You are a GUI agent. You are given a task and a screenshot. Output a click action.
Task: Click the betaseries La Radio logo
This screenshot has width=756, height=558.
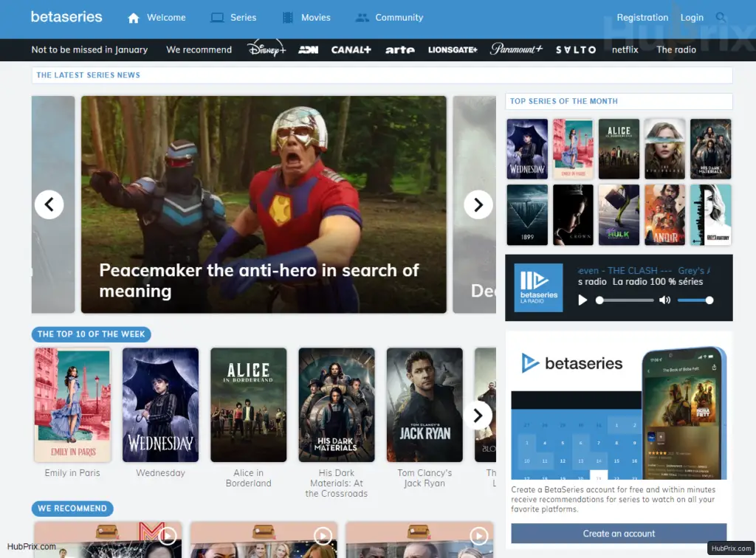click(538, 288)
